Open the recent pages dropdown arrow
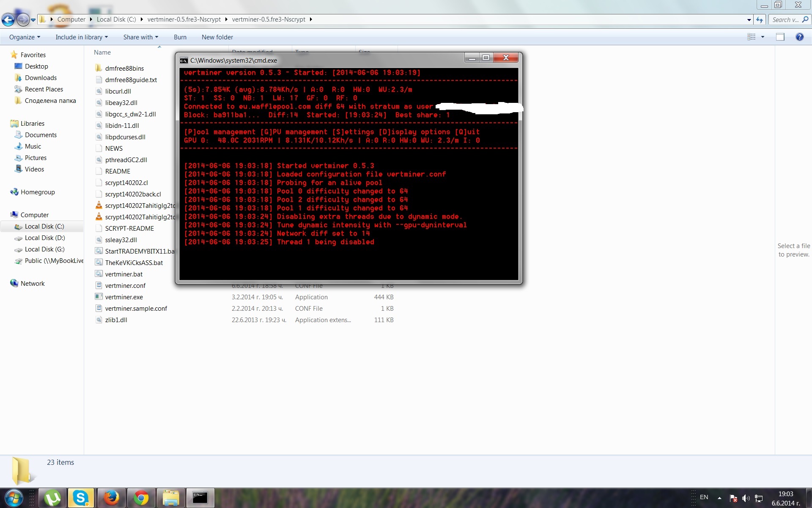 pyautogui.click(x=33, y=19)
